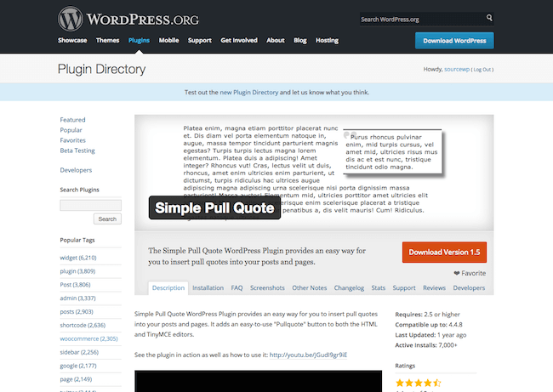This screenshot has height=392, width=553.
Task: Open the Support navigation item
Action: 200,40
